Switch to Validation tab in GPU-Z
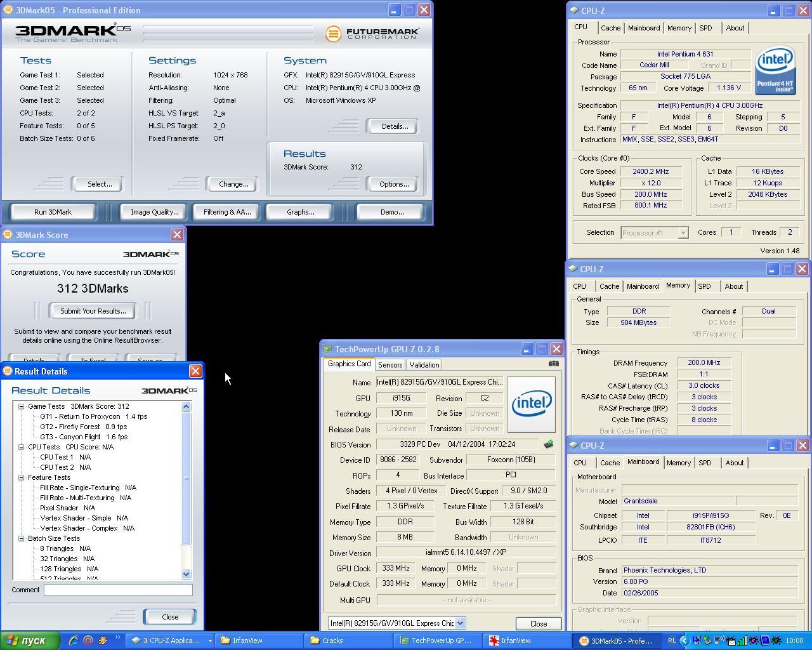This screenshot has width=812, height=650. (424, 365)
